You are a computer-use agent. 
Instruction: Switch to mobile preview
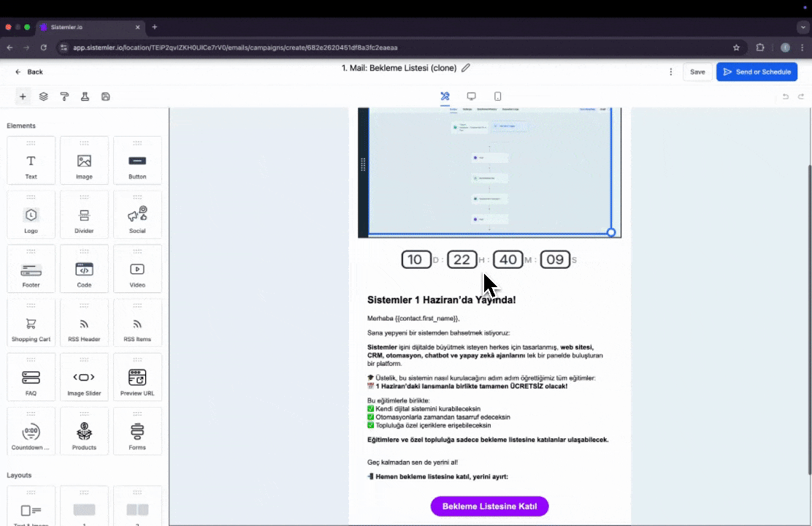tap(498, 96)
